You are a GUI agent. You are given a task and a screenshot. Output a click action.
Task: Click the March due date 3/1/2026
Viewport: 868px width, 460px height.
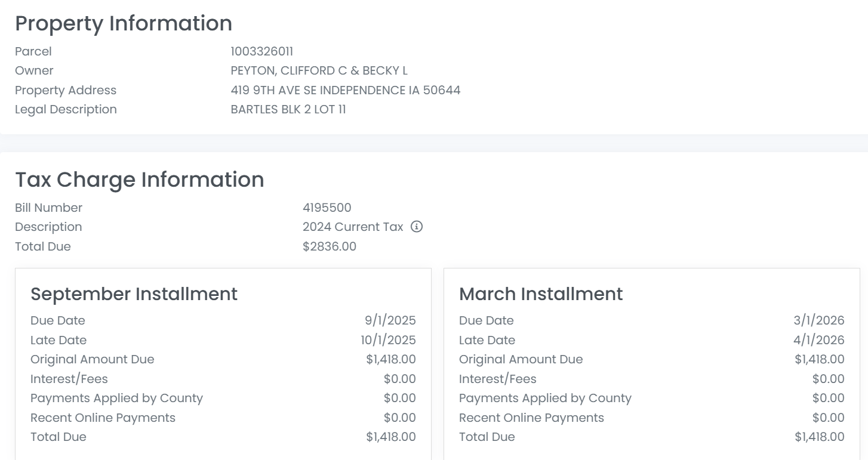point(818,320)
